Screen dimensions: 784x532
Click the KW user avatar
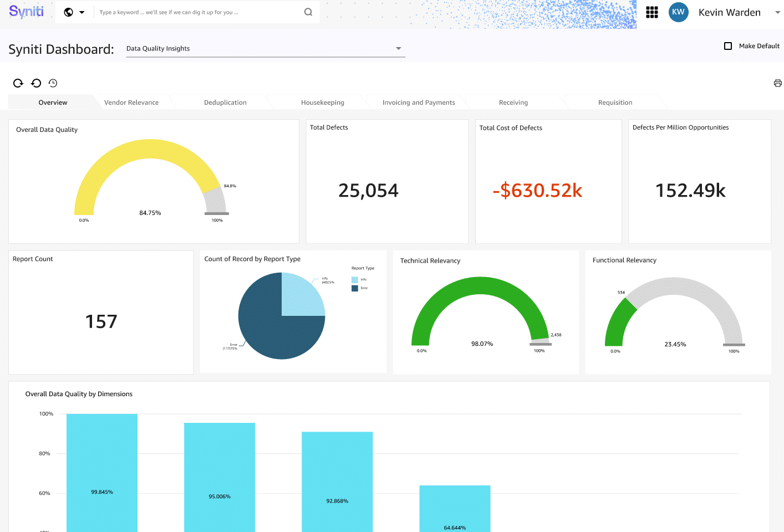point(678,12)
